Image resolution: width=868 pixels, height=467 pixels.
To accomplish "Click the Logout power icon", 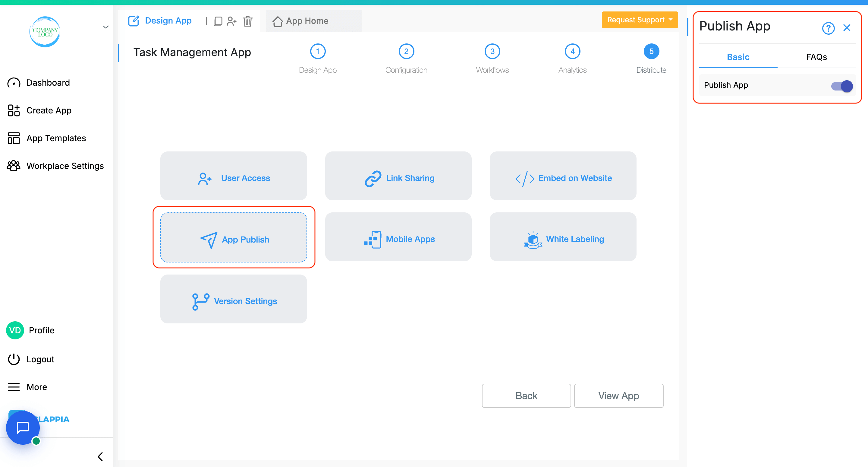I will (x=14, y=359).
